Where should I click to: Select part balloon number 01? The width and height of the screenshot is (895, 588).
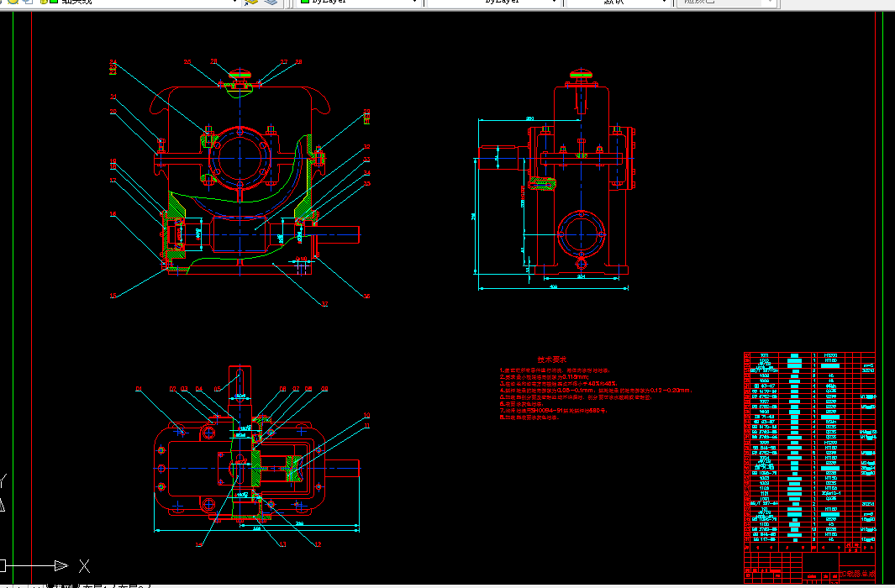[139, 389]
